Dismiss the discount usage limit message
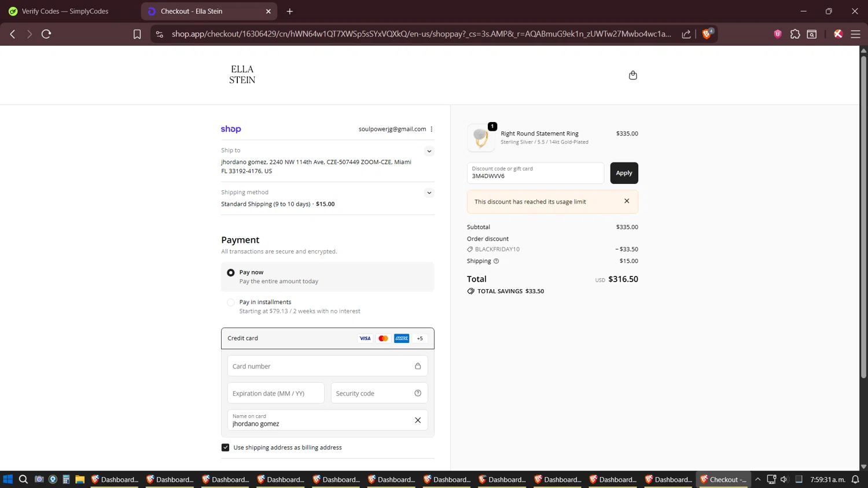This screenshot has height=488, width=868. (x=627, y=201)
